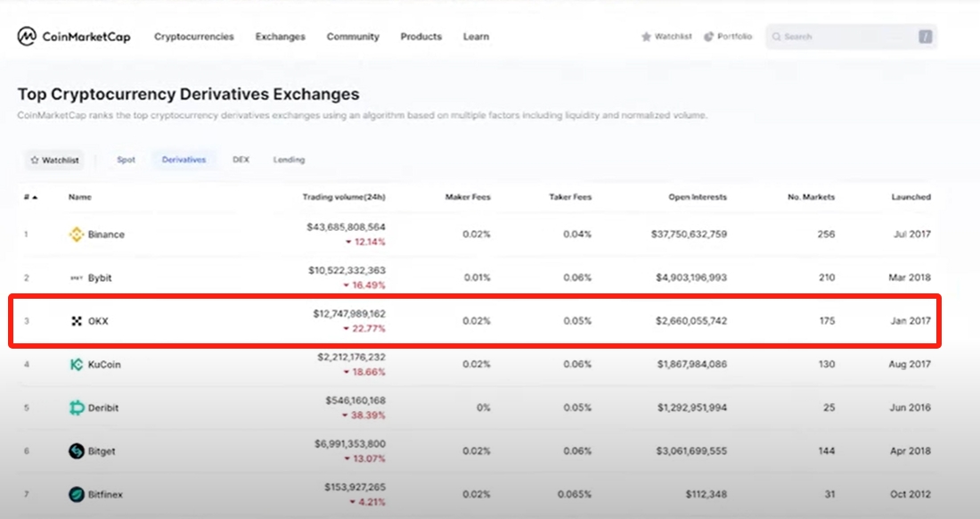Click the Portfolio pie icon in header
This screenshot has height=519, width=980.
[709, 37]
